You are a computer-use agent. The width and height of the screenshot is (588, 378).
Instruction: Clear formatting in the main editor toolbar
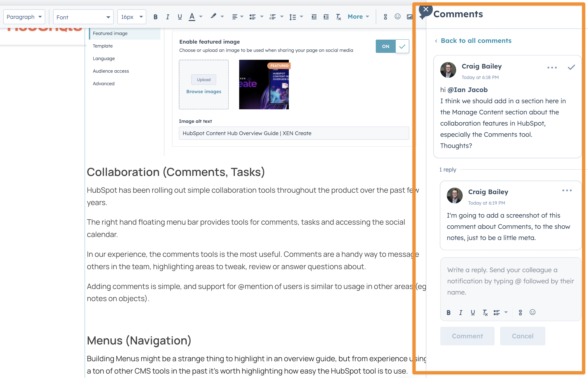click(338, 17)
